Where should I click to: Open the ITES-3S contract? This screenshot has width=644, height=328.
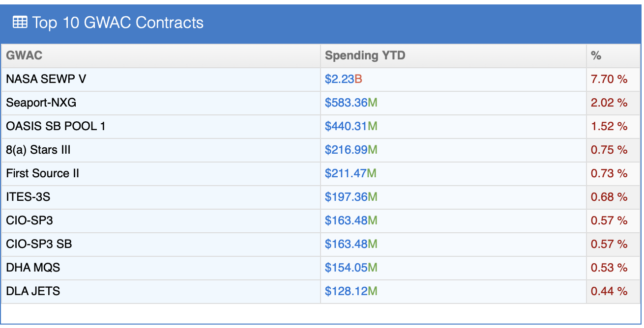click(28, 197)
